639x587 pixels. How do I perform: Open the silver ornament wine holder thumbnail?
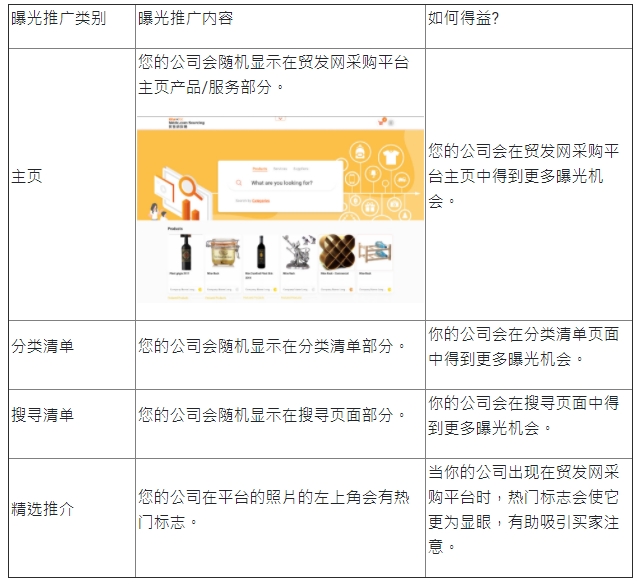click(x=299, y=252)
